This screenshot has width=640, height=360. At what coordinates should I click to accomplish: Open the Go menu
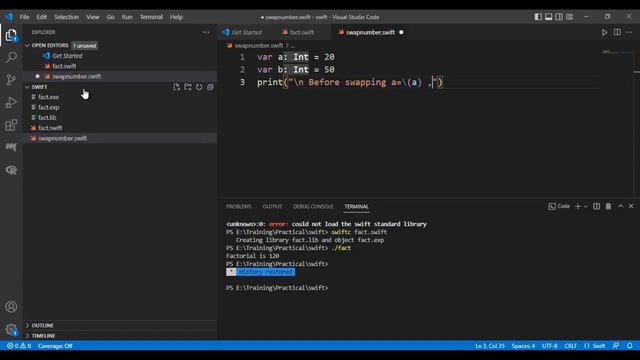tap(111, 17)
